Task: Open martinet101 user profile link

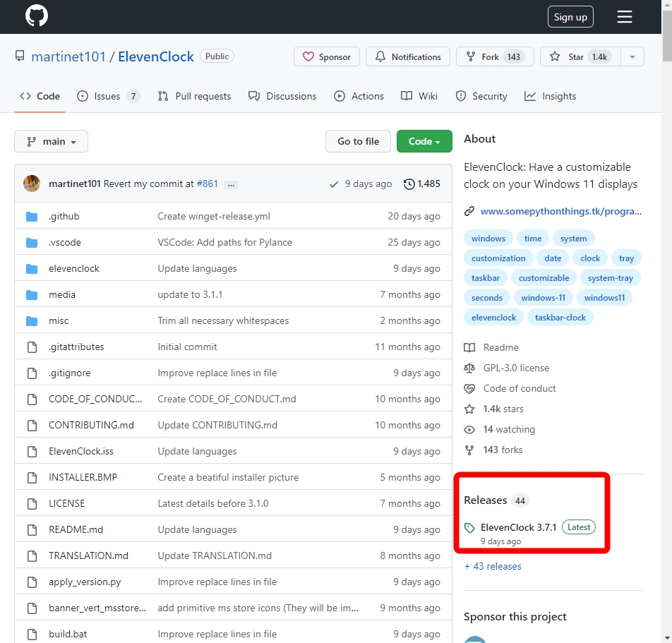Action: coord(68,56)
